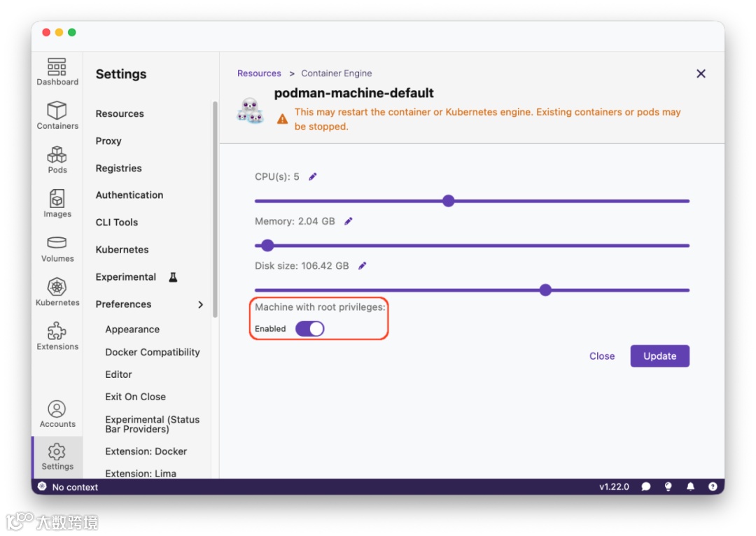Close the container engine edit page
This screenshot has width=756, height=536.
pos(701,73)
